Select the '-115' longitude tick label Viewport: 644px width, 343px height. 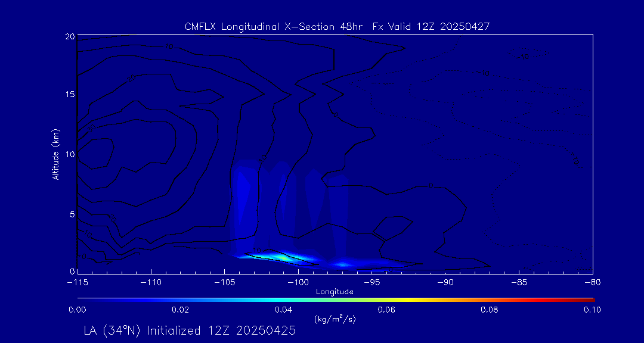(x=77, y=283)
